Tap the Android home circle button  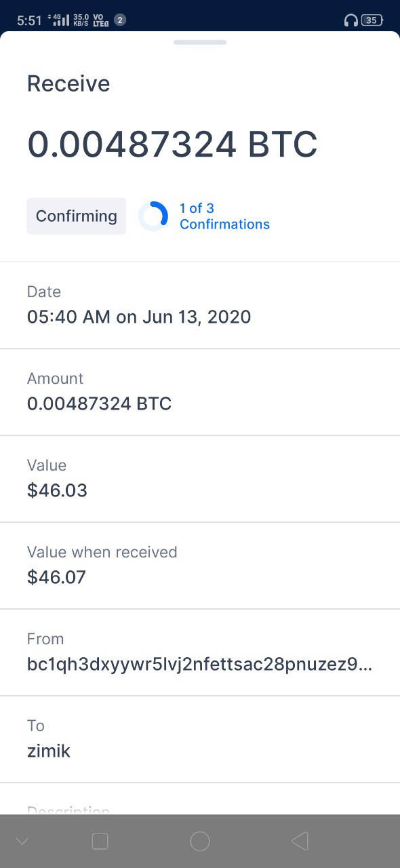pos(200,842)
